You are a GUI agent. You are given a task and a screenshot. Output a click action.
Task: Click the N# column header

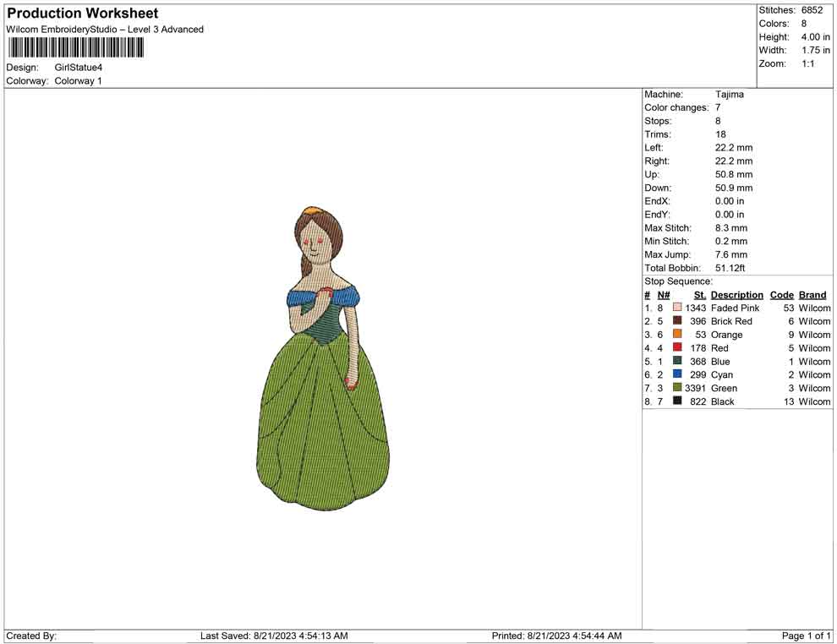(x=664, y=295)
